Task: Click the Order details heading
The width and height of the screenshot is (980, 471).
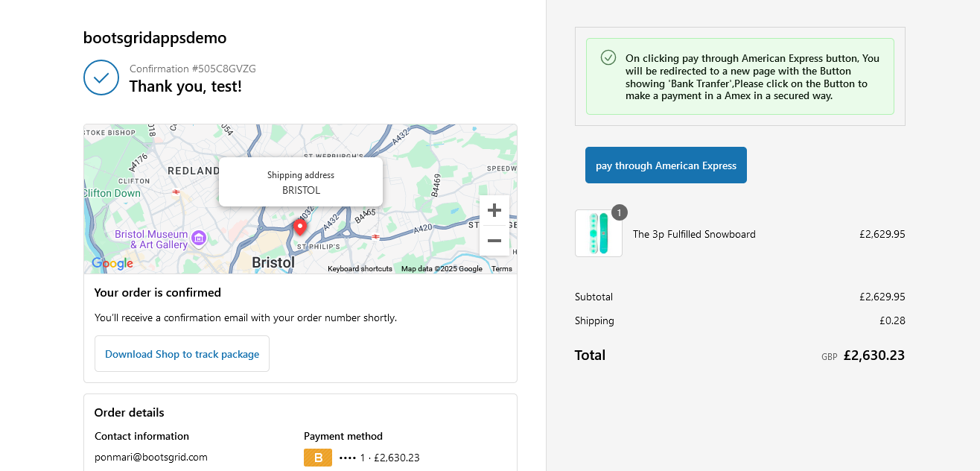Action: pyautogui.click(x=130, y=412)
